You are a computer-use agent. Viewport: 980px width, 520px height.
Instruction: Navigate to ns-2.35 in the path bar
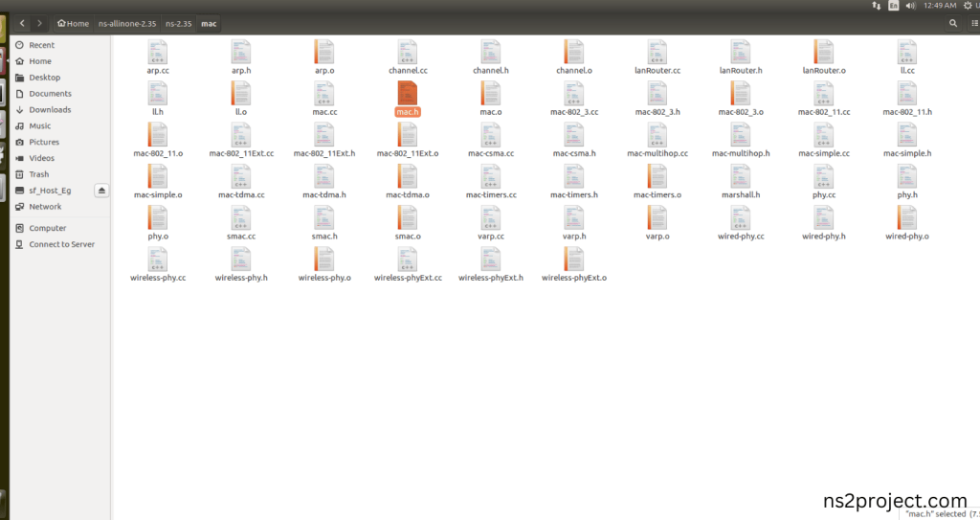tap(178, 23)
